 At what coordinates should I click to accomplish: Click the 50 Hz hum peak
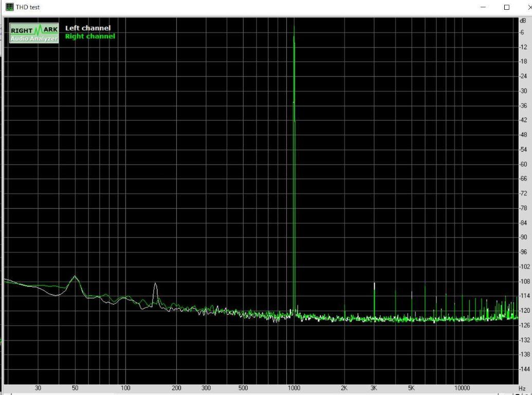(x=75, y=277)
